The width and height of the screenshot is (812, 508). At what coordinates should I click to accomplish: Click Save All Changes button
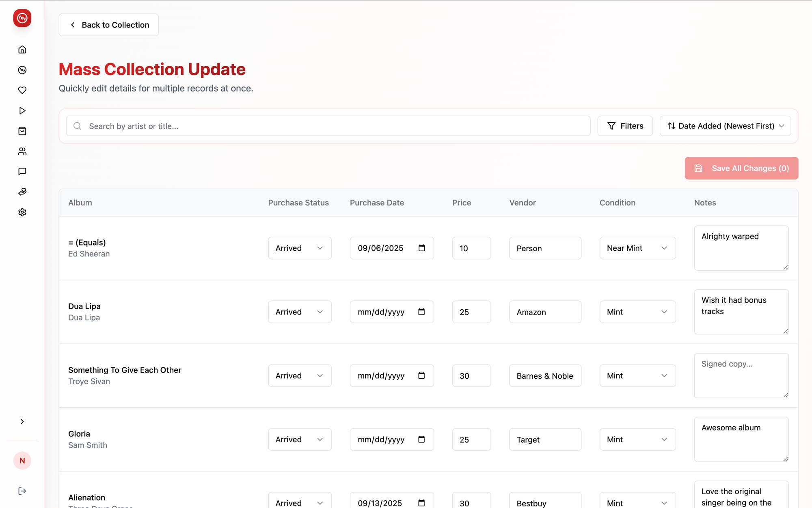pyautogui.click(x=741, y=168)
